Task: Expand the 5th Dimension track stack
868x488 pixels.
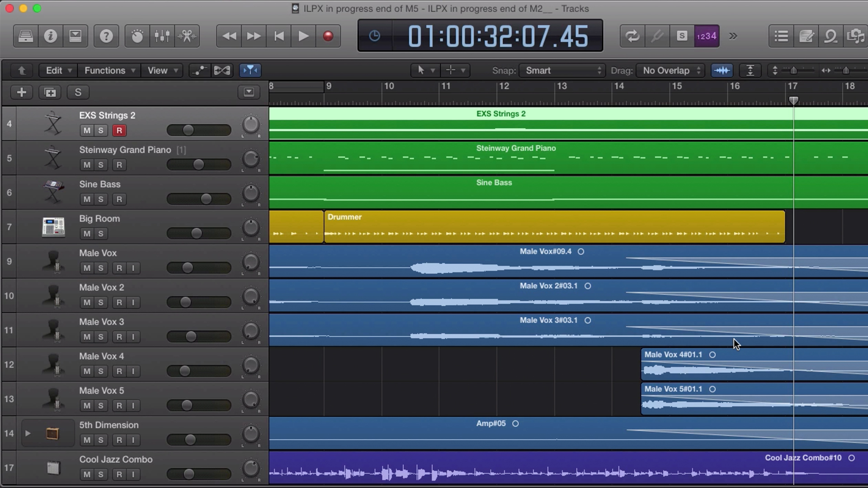Action: pos(28,433)
